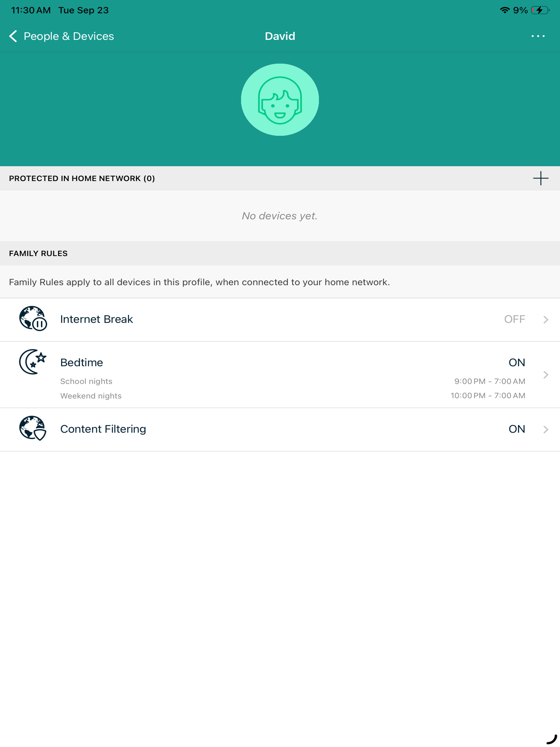The height and width of the screenshot is (747, 560).
Task: Click the Protected in Home Network header
Action: tap(82, 178)
